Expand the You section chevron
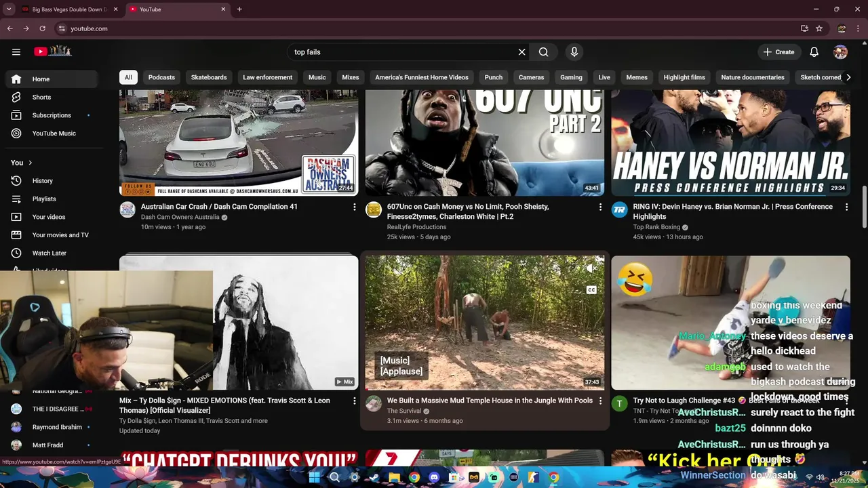 click(30, 163)
